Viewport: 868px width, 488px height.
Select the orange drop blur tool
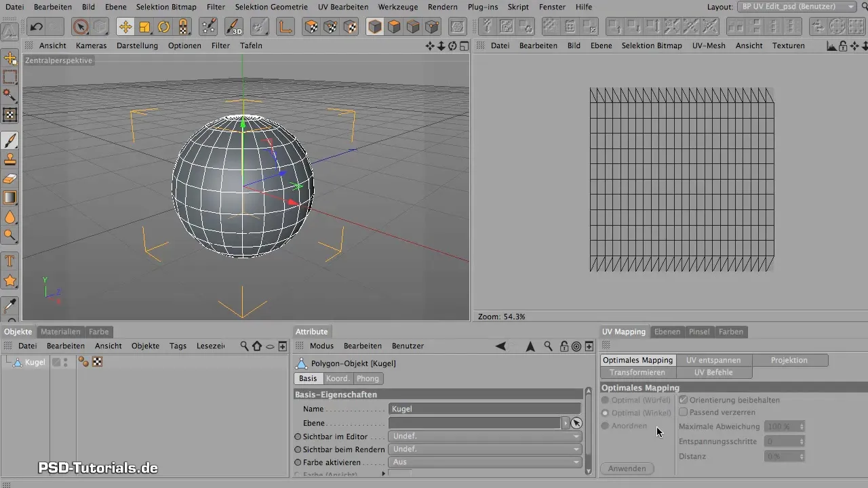tap(10, 217)
